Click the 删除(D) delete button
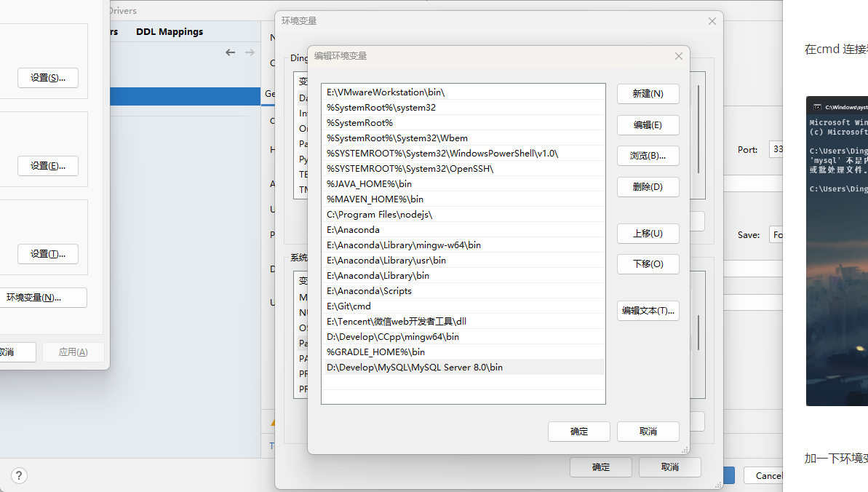 (648, 186)
